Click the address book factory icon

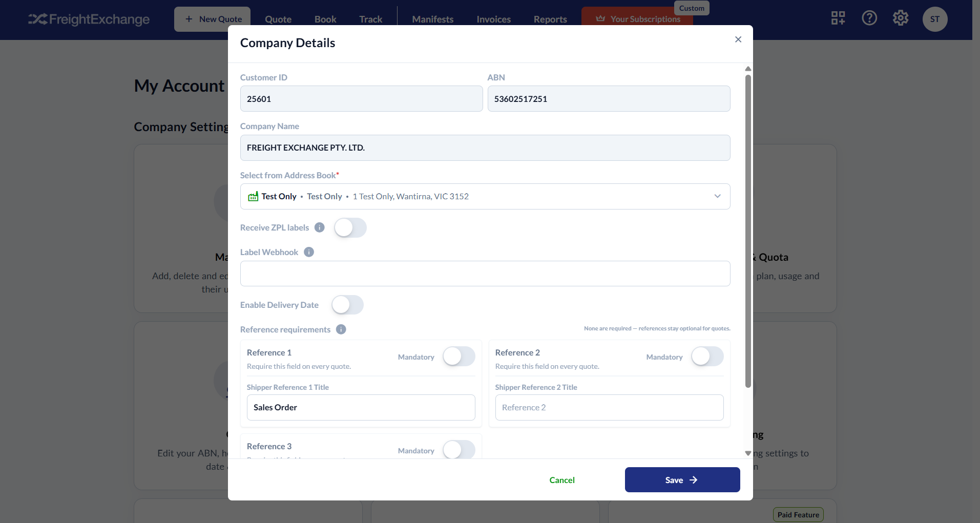[253, 196]
